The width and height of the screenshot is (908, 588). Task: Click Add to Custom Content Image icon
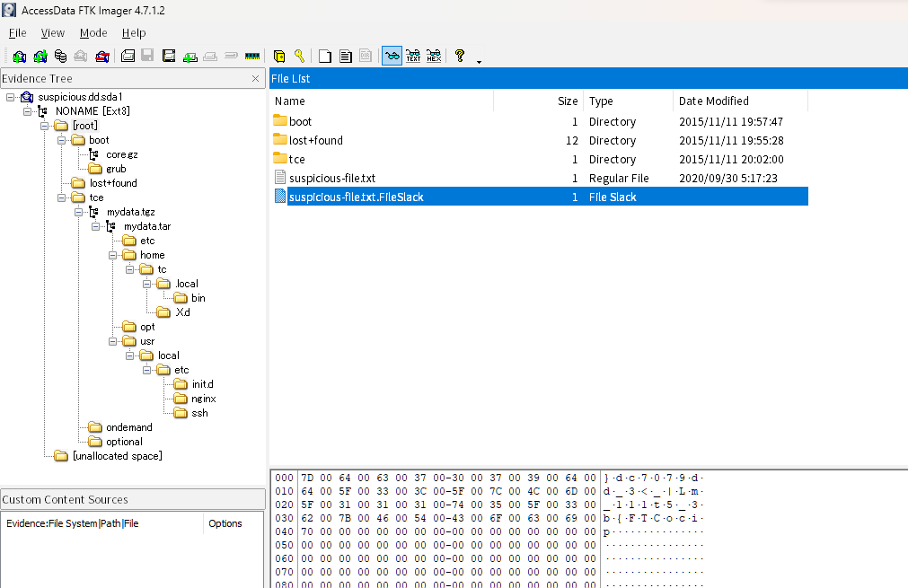click(190, 57)
